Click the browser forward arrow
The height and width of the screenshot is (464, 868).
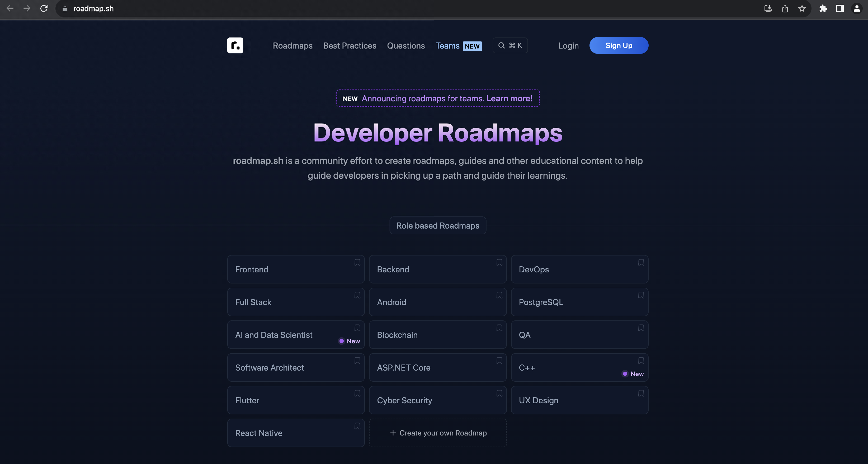pyautogui.click(x=27, y=8)
